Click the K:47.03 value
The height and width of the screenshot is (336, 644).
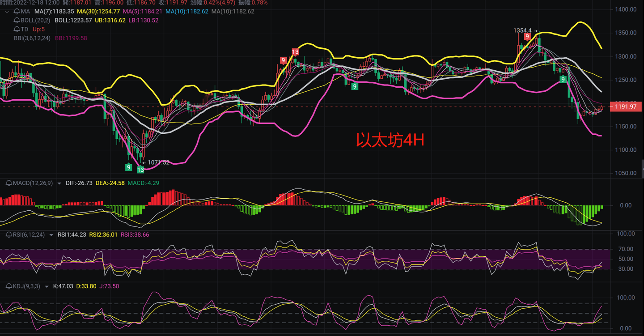click(x=63, y=286)
